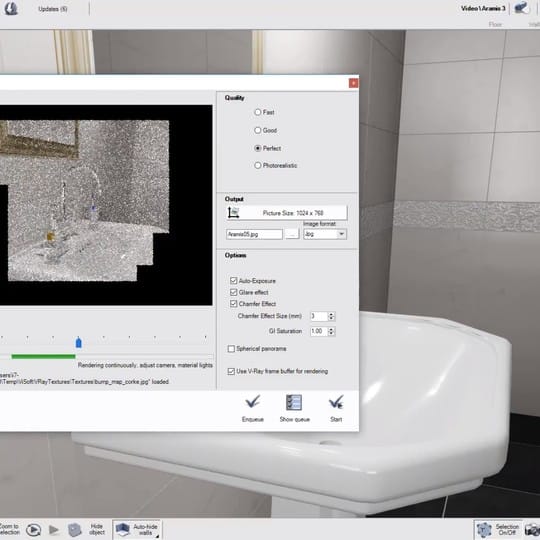Select the Good quality option
The width and height of the screenshot is (540, 540).
(x=258, y=130)
